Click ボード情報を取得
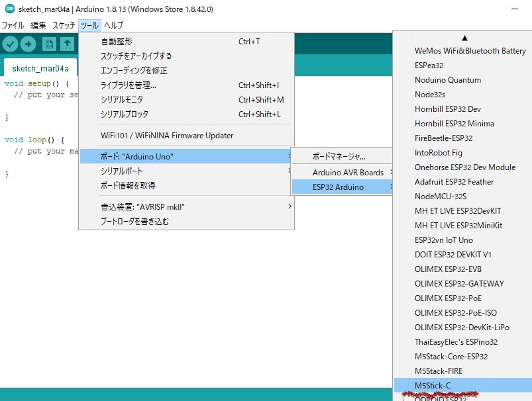This screenshot has width=532, height=401. click(x=186, y=185)
